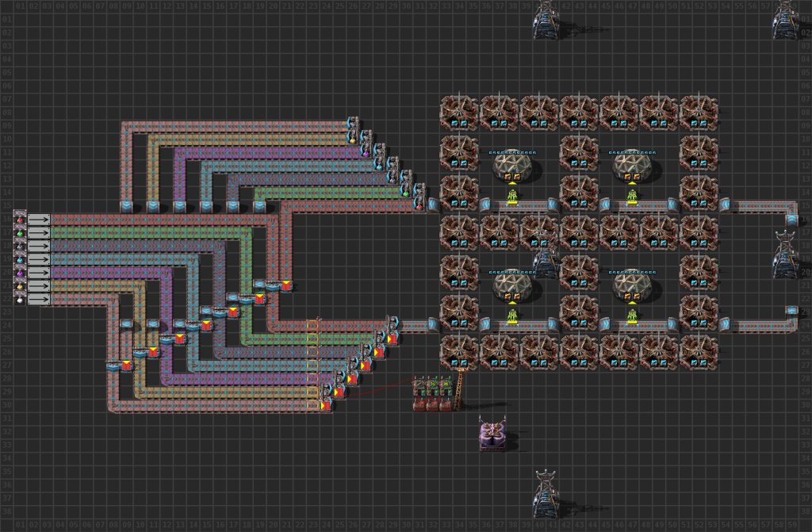This screenshot has height=532, width=812.
Task: Select the white science pack icon on the left
Action: tap(20, 300)
